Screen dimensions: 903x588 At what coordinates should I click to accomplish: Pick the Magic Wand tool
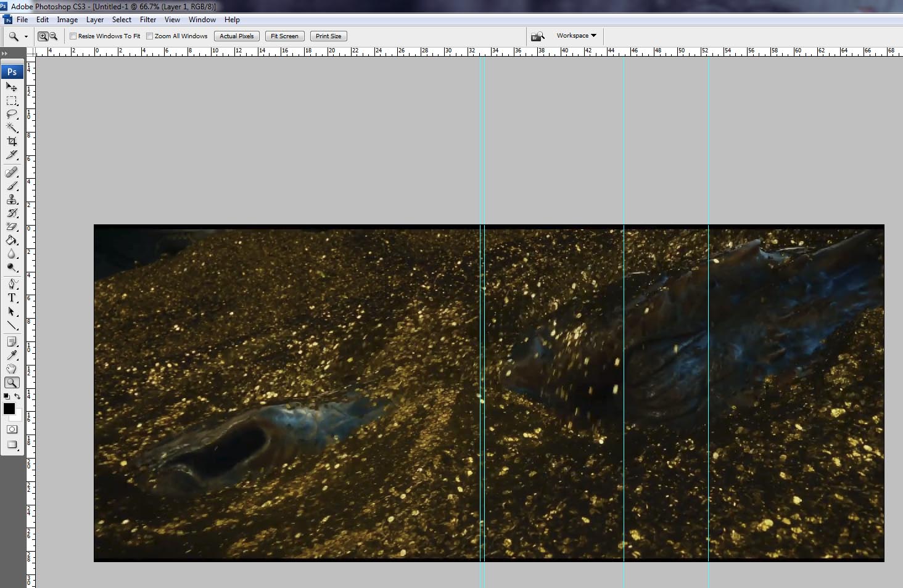(12, 128)
